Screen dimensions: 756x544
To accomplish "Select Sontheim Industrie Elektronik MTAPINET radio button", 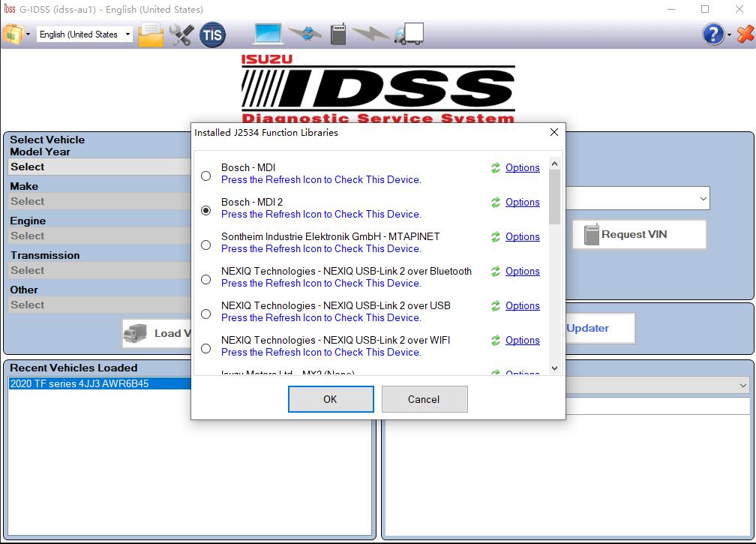I will 205,245.
